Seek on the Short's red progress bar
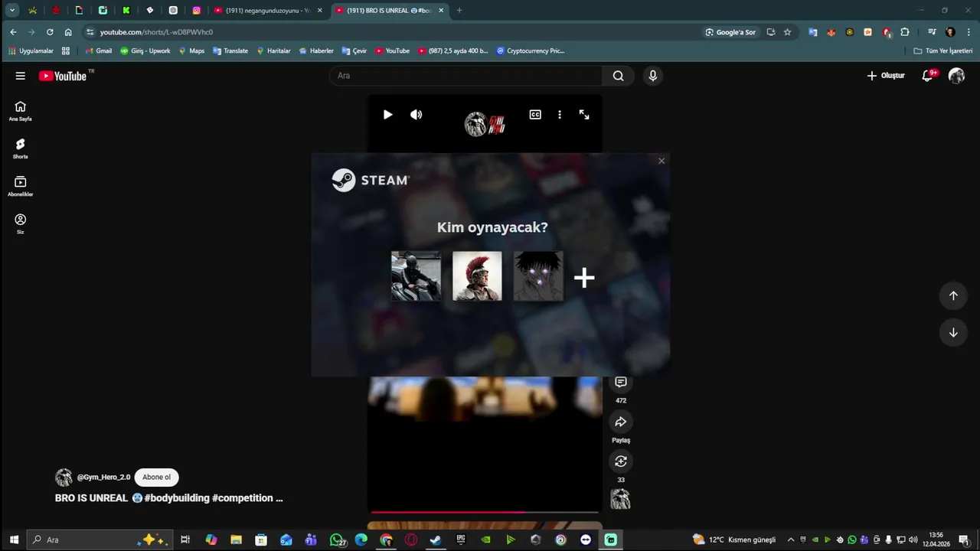The image size is (980, 551). [x=485, y=512]
